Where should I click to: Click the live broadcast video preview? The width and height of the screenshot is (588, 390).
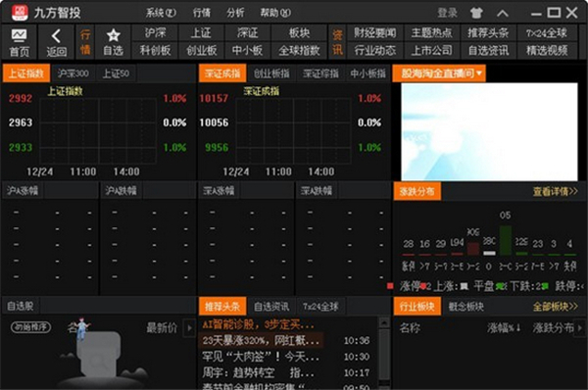[489, 131]
